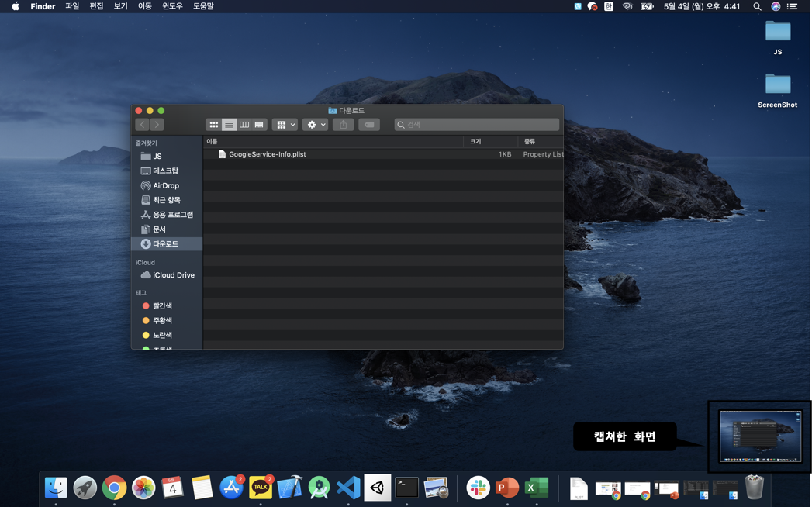812x507 pixels.
Task: Open Slack from the Dock
Action: (478, 488)
